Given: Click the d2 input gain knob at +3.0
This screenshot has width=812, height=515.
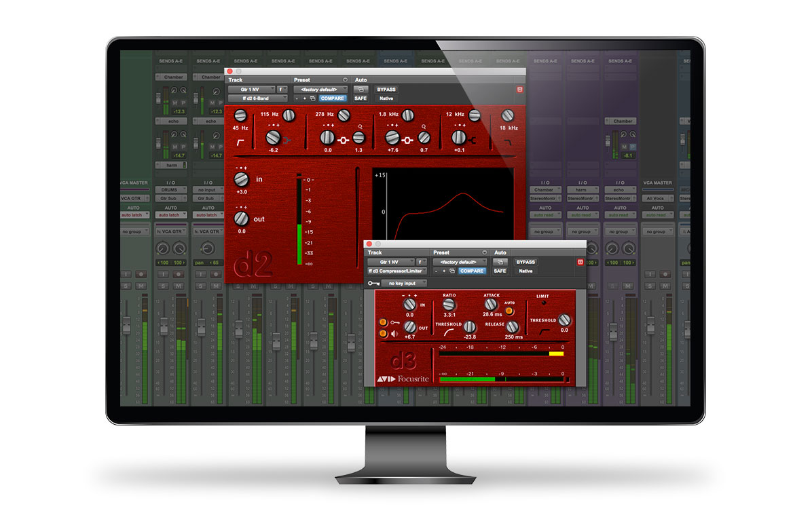Looking at the screenshot, I should pos(241,180).
